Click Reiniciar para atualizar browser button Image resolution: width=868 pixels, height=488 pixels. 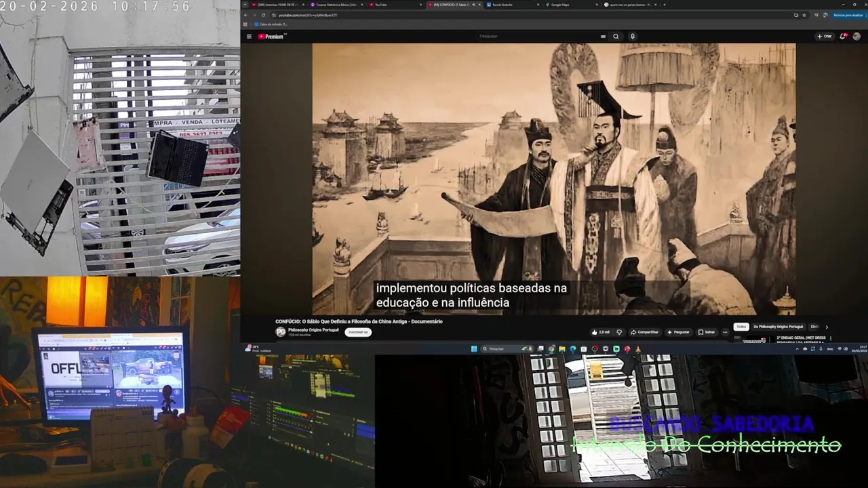pyautogui.click(x=848, y=15)
